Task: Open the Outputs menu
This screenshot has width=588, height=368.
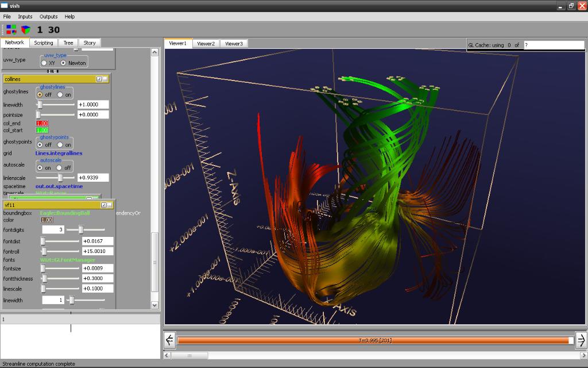Action: pyautogui.click(x=49, y=17)
